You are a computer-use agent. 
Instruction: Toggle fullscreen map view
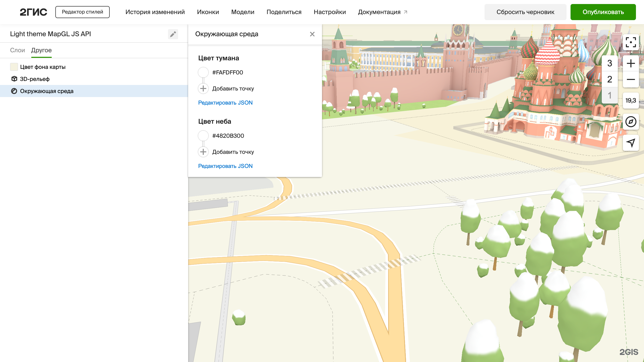[631, 42]
